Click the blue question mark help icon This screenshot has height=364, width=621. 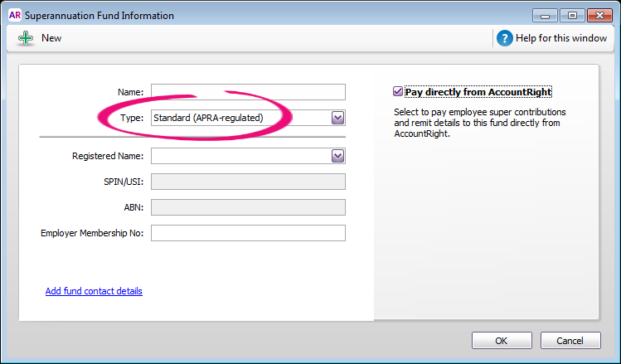point(505,38)
